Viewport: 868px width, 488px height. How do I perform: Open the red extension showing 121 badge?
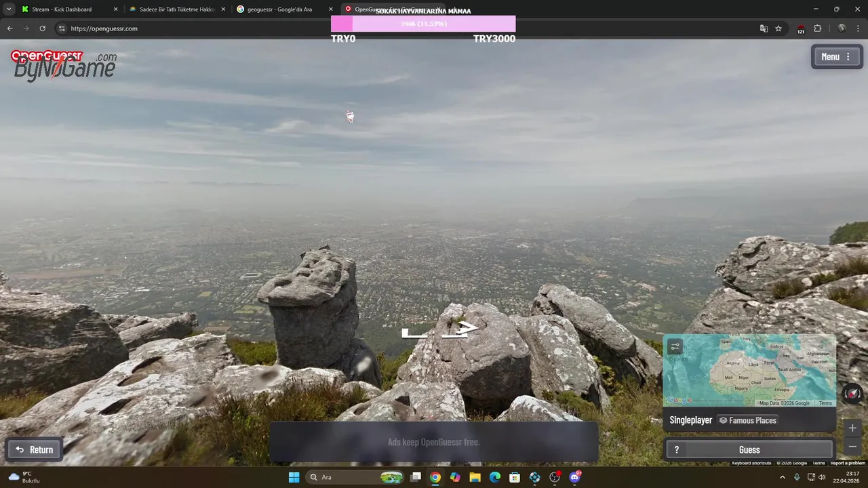click(801, 29)
